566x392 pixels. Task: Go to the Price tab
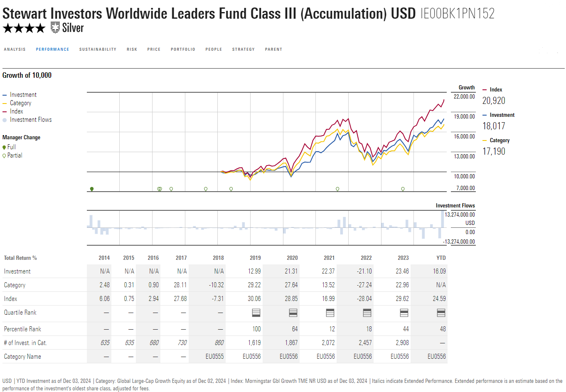154,49
